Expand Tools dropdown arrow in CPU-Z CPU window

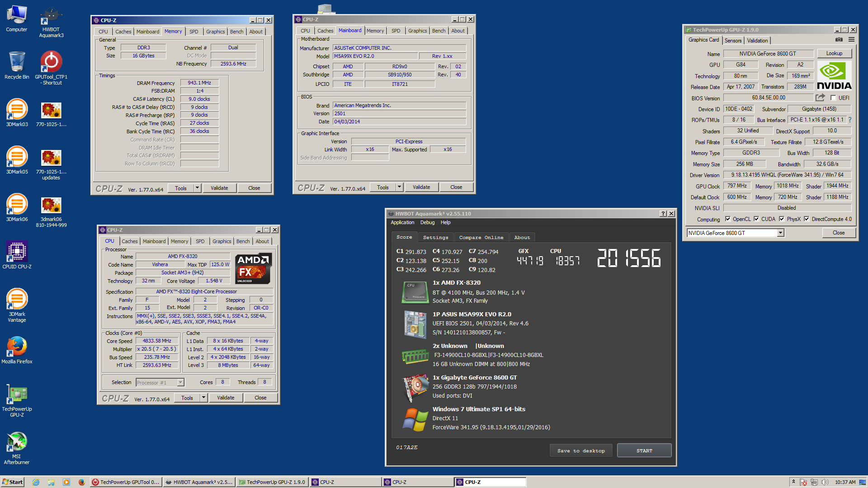click(x=203, y=398)
